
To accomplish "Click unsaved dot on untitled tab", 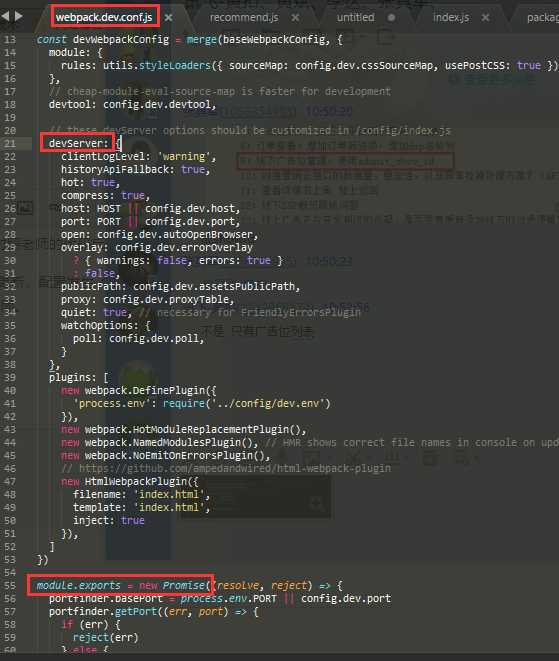I will pyautogui.click(x=391, y=18).
